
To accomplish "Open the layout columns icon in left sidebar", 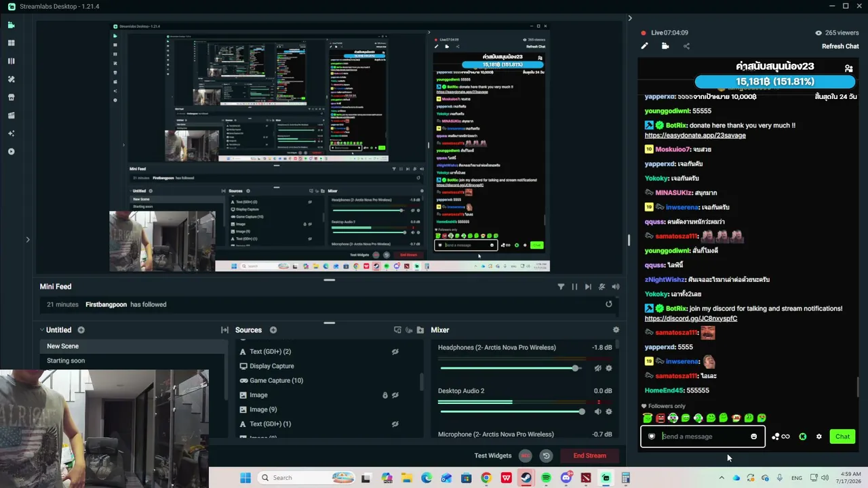I will [x=11, y=61].
